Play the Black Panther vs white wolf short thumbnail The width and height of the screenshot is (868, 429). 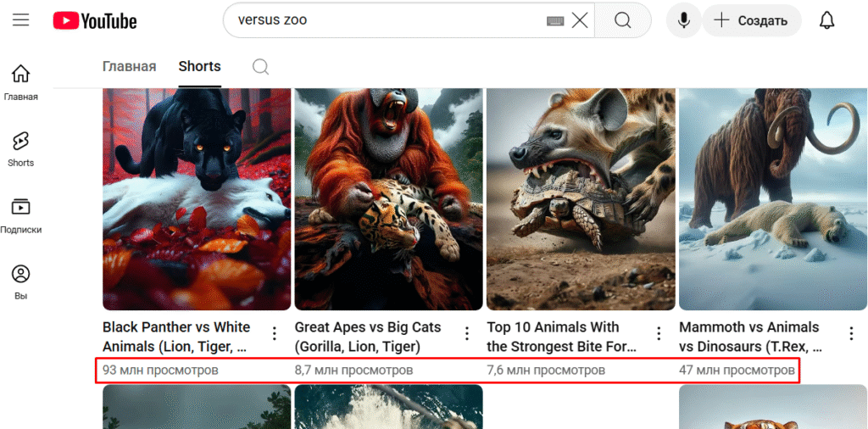[197, 199]
